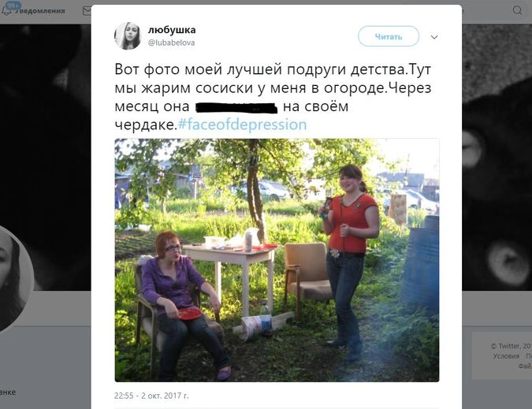Click the search magnifier icon
Screen dimensions: 532x409
tap(517, 10)
